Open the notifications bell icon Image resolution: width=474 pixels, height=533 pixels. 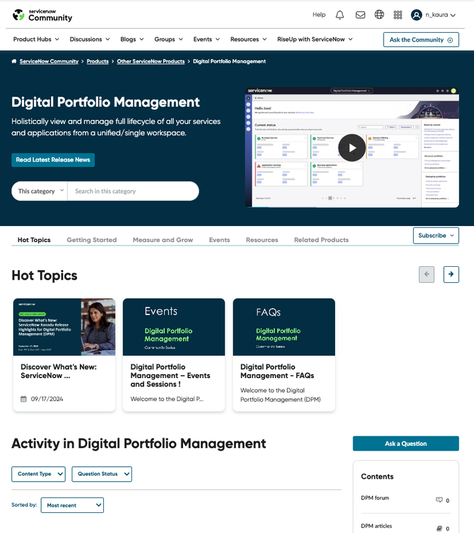340,15
